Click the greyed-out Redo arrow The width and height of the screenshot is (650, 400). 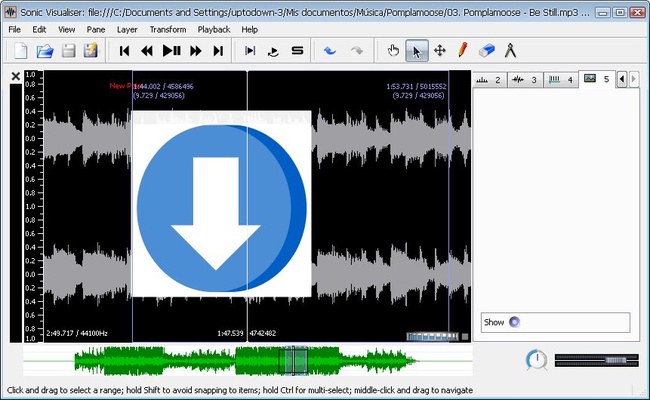tap(357, 51)
